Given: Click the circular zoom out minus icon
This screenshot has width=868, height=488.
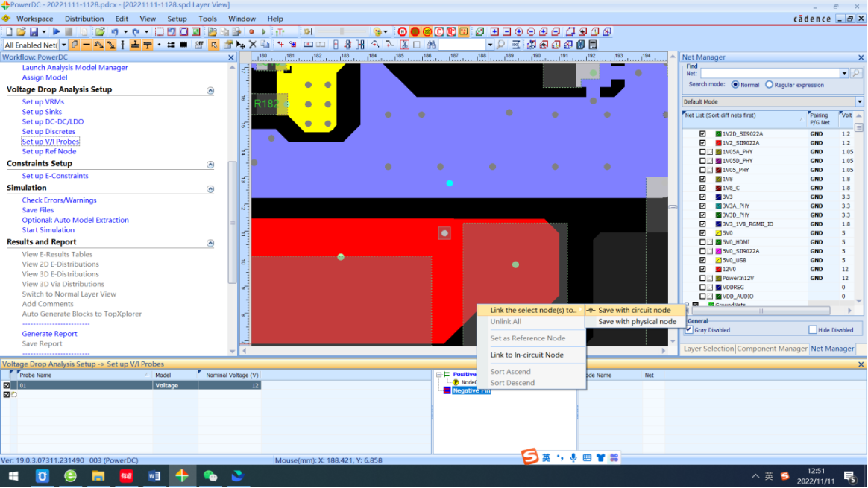Looking at the screenshot, I should coord(531,31).
